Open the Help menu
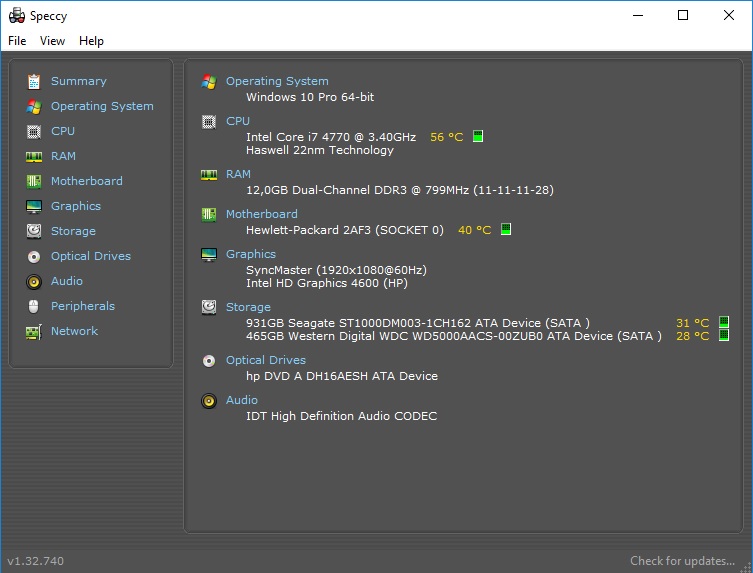Image resolution: width=753 pixels, height=573 pixels. (91, 41)
